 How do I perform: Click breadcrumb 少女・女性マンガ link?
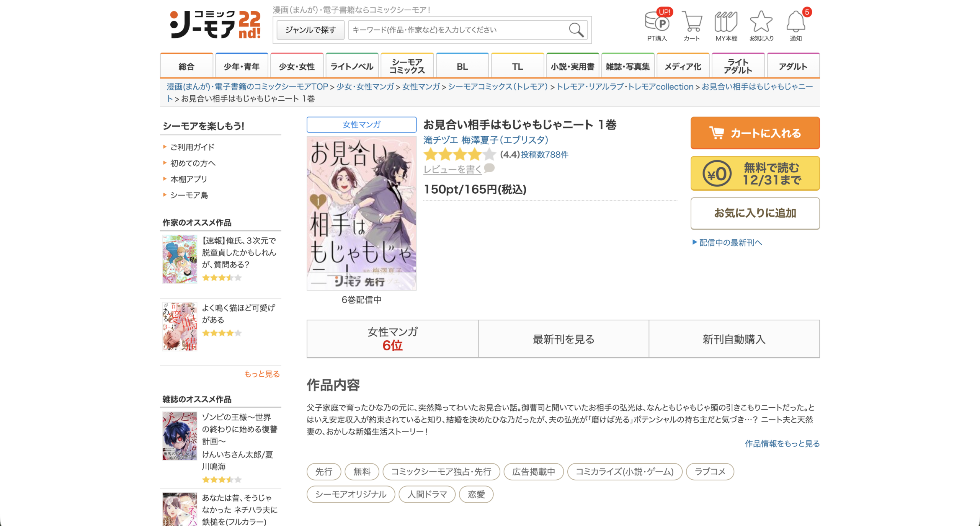[x=365, y=87]
